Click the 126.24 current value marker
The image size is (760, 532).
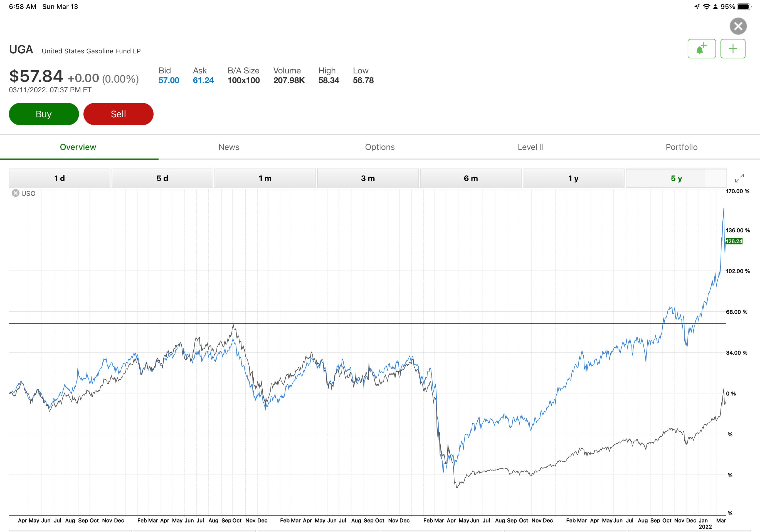[734, 241]
